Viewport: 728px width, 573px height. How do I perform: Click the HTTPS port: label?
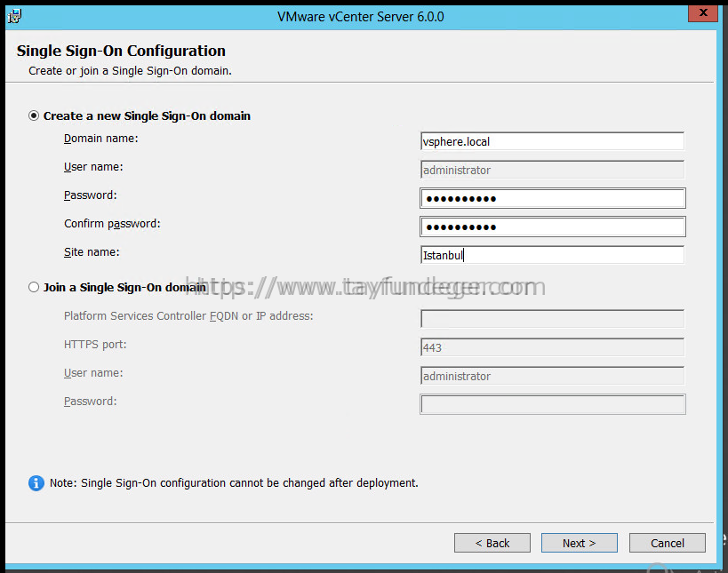(x=95, y=345)
